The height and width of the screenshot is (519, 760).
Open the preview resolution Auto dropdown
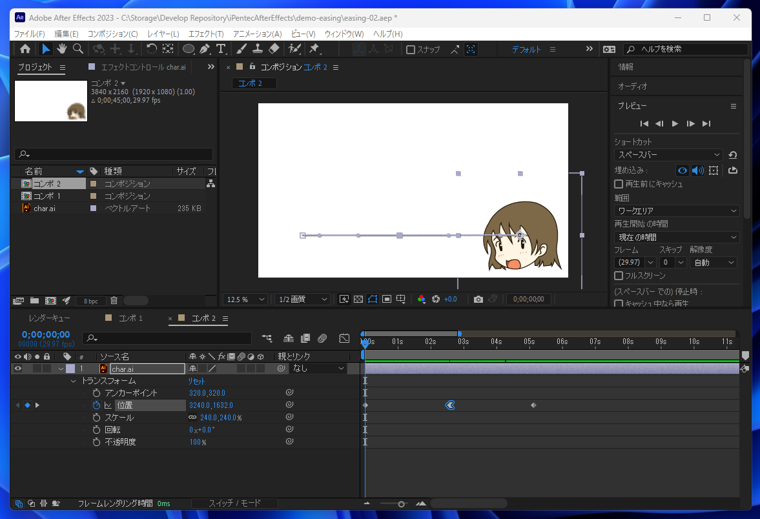point(713,262)
